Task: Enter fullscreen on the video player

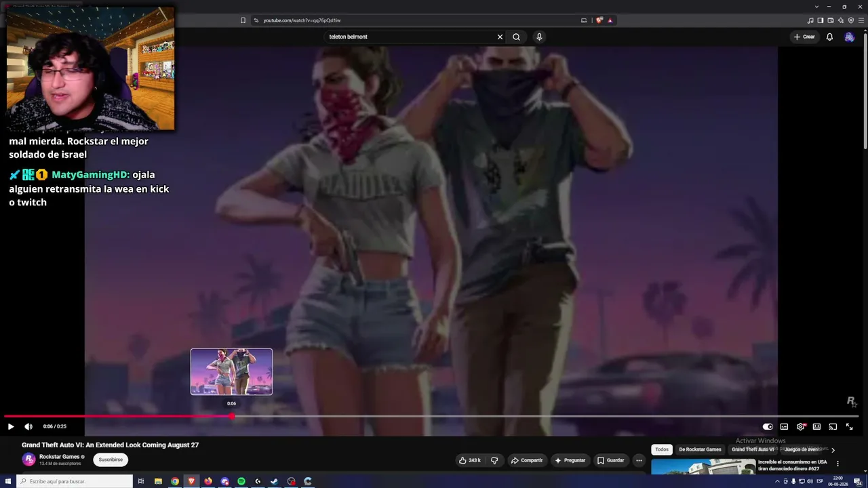Action: (x=849, y=426)
